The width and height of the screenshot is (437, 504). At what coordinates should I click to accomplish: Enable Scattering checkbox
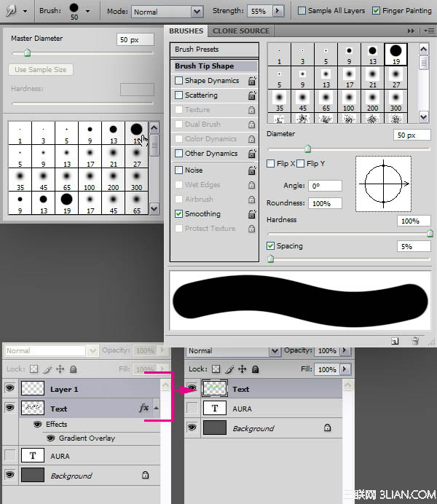[178, 95]
